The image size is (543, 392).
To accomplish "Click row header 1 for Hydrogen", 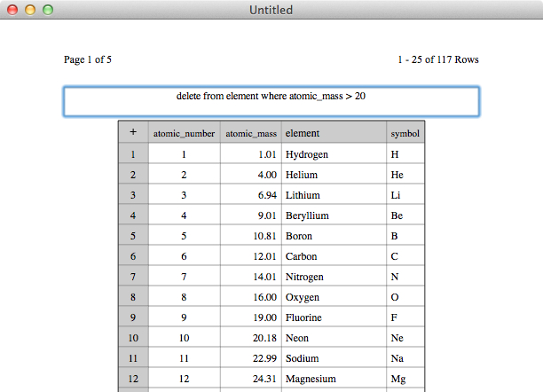I will (x=133, y=154).
